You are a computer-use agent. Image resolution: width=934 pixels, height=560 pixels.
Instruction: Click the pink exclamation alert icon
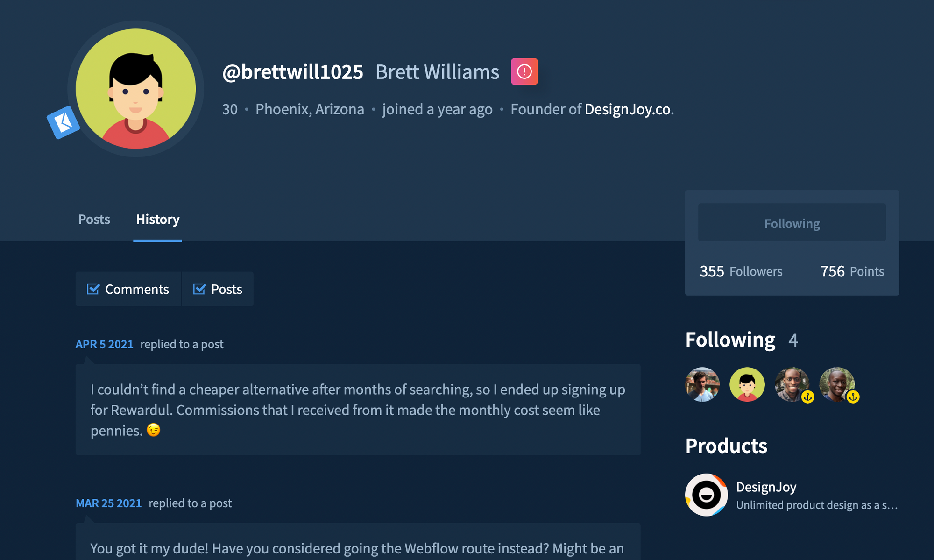tap(524, 71)
